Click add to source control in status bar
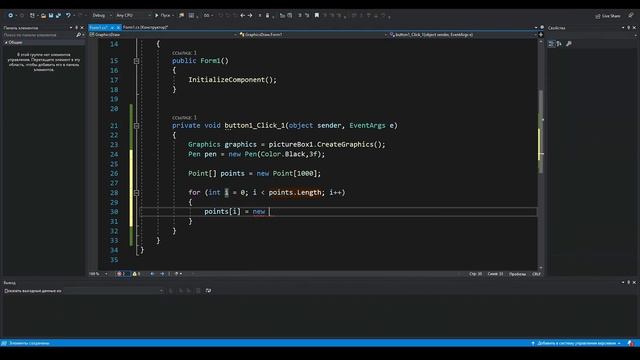This screenshot has height=360, width=640. pos(576,343)
